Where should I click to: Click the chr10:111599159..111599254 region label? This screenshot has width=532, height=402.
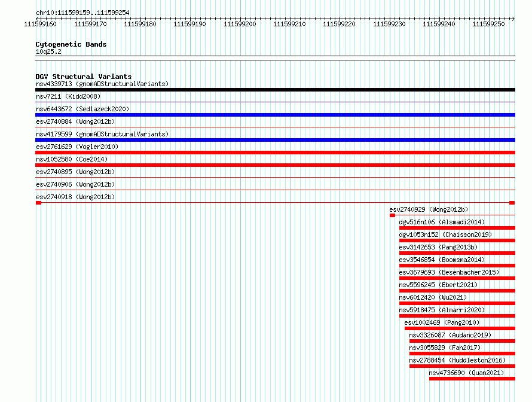pyautogui.click(x=82, y=13)
